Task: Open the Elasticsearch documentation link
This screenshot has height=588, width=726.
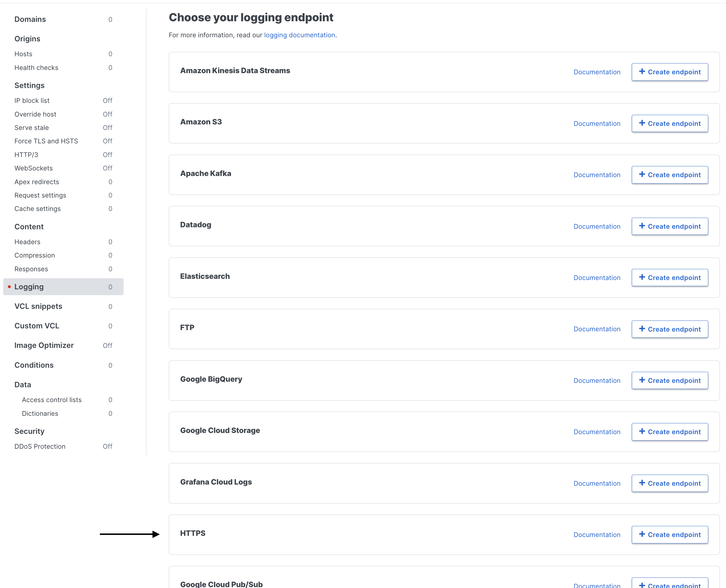Action: tap(597, 277)
